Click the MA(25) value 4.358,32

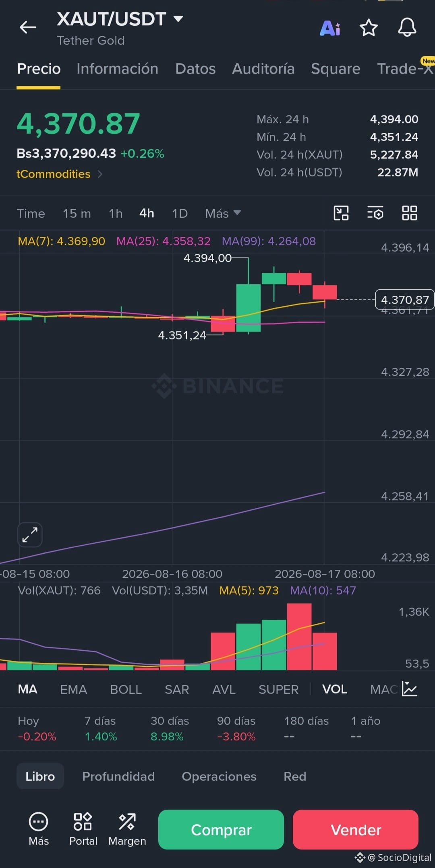[164, 241]
